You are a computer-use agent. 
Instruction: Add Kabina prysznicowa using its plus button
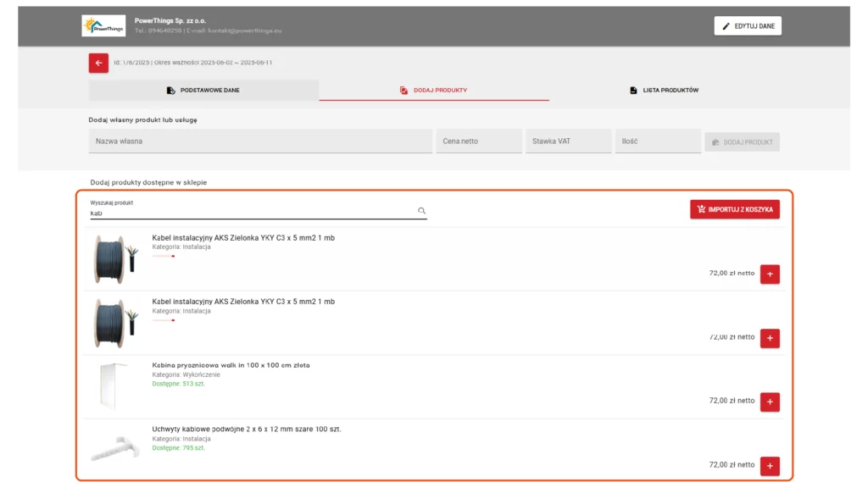tap(770, 402)
